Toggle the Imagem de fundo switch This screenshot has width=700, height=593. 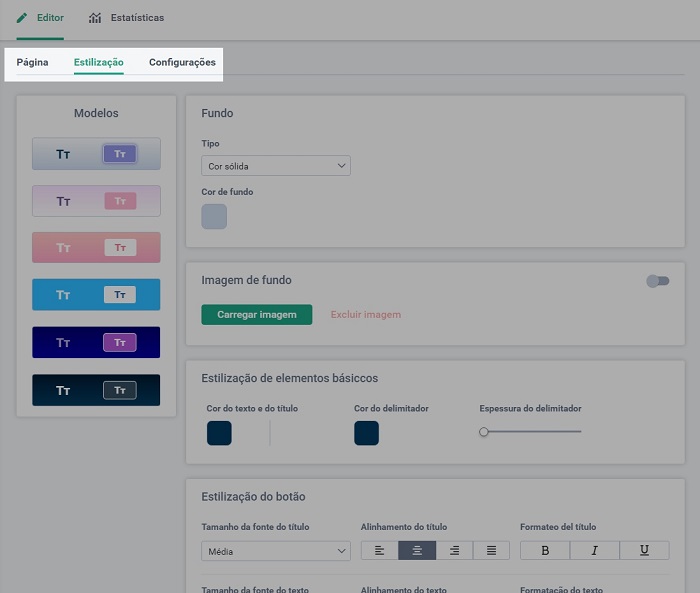658,281
